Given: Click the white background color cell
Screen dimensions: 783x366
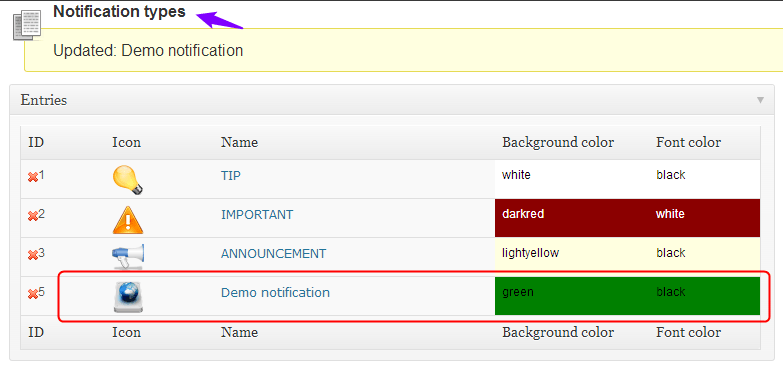Looking at the screenshot, I should (x=572, y=179).
